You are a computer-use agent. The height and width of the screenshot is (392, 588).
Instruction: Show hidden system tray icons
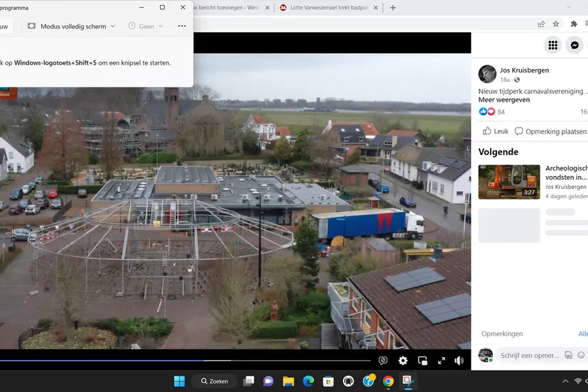(x=565, y=381)
